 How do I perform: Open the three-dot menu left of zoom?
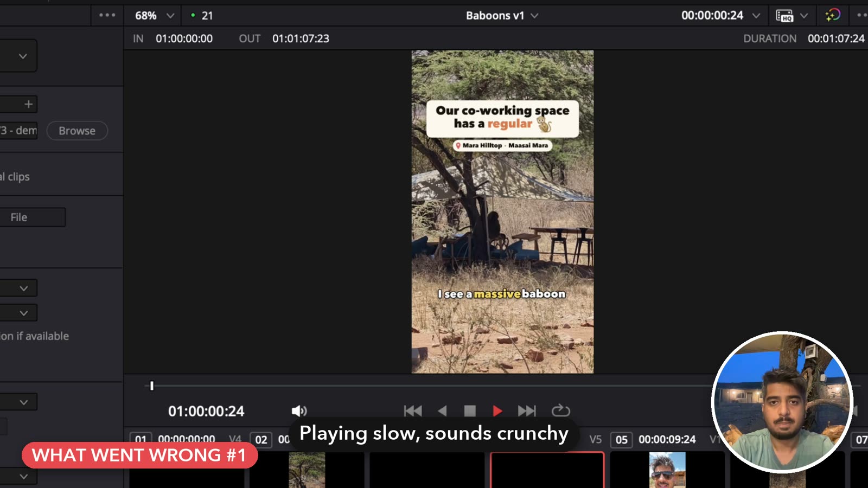(x=107, y=15)
